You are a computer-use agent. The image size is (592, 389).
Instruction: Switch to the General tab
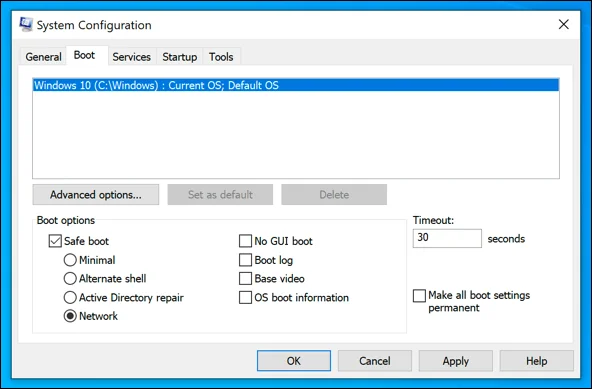(43, 57)
